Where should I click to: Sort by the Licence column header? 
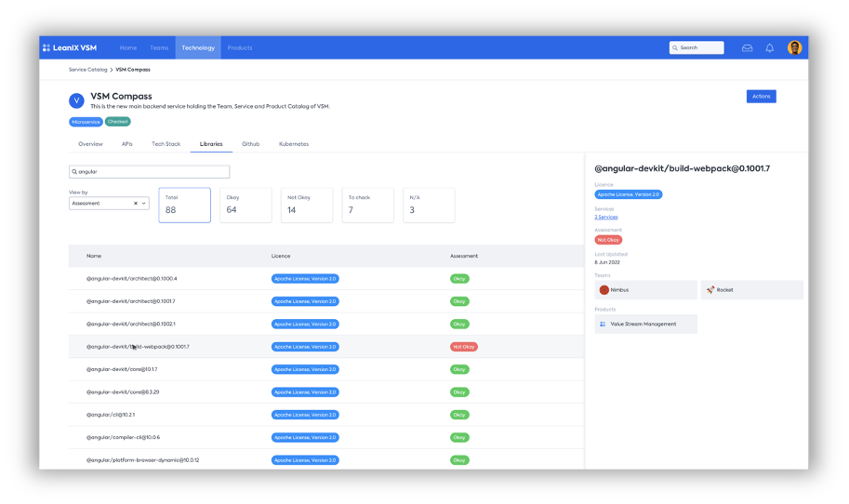281,256
